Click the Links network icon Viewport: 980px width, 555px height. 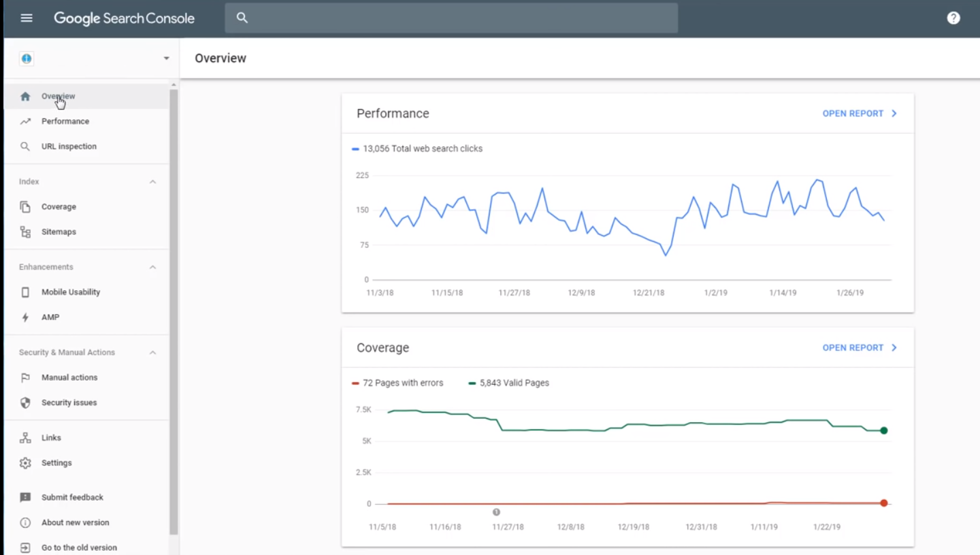tap(25, 438)
